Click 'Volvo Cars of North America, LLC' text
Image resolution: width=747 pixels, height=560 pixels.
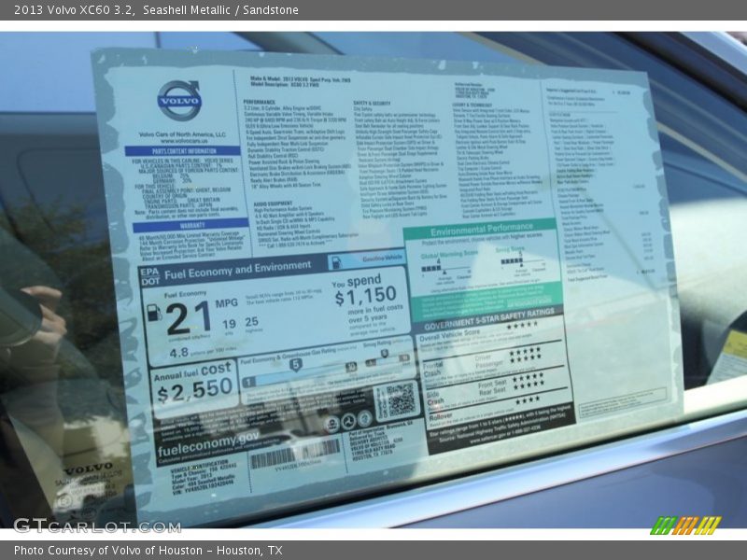click(182, 134)
